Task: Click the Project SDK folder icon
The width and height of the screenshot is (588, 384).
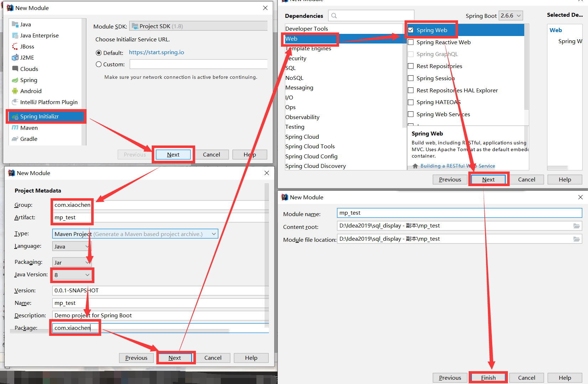Action: click(135, 26)
